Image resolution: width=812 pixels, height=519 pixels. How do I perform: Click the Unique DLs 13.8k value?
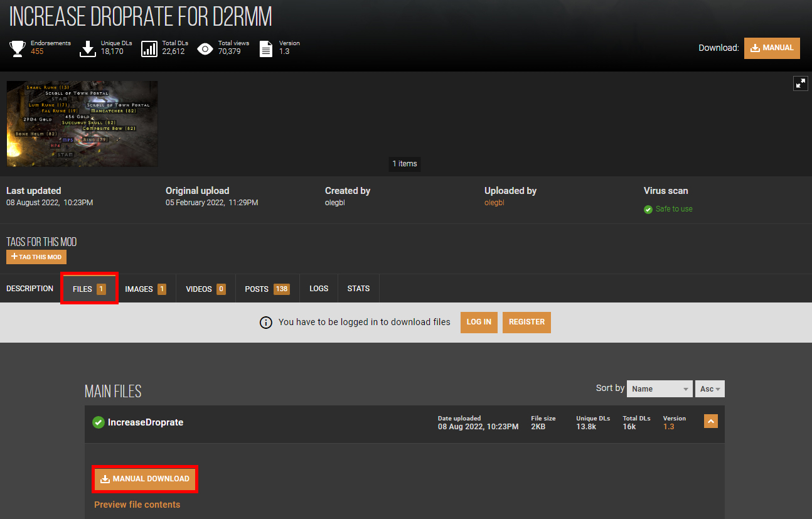click(x=586, y=427)
